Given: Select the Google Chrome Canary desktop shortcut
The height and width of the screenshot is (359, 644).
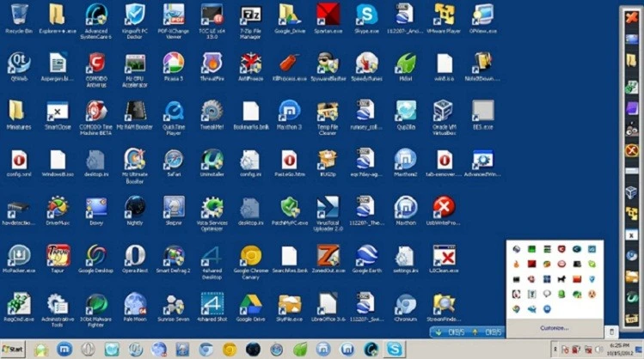Looking at the screenshot, I should [x=250, y=261].
